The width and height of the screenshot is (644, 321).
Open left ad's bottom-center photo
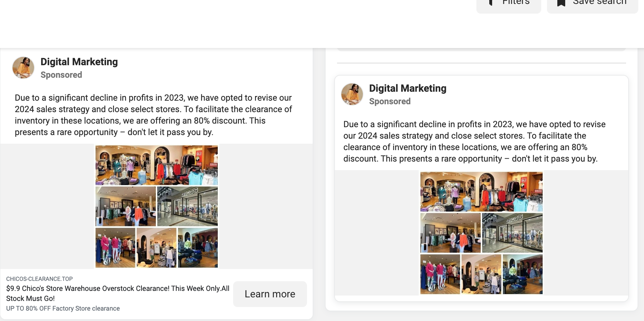pos(157,248)
